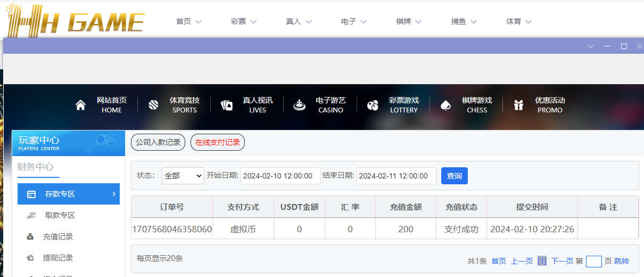Click the page number input box

[x=593, y=262]
